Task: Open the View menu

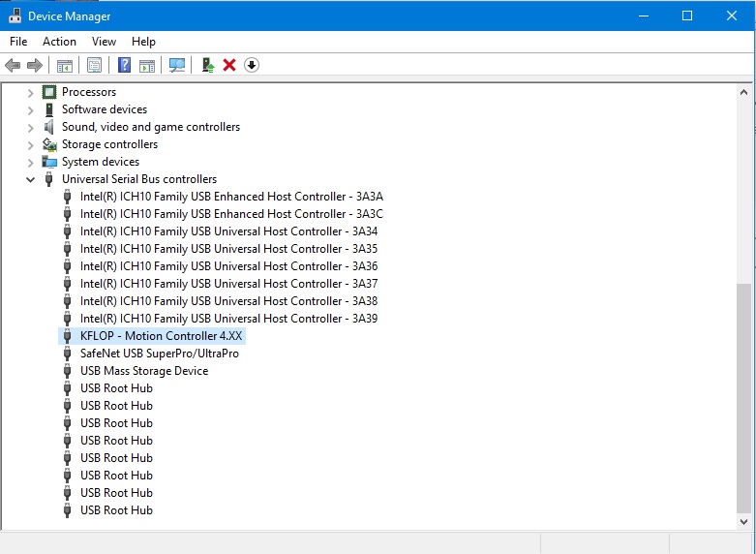Action: click(x=104, y=42)
